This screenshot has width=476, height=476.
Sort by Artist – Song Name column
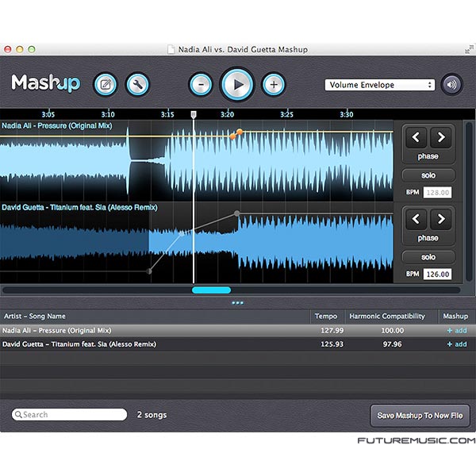pyautogui.click(x=155, y=317)
